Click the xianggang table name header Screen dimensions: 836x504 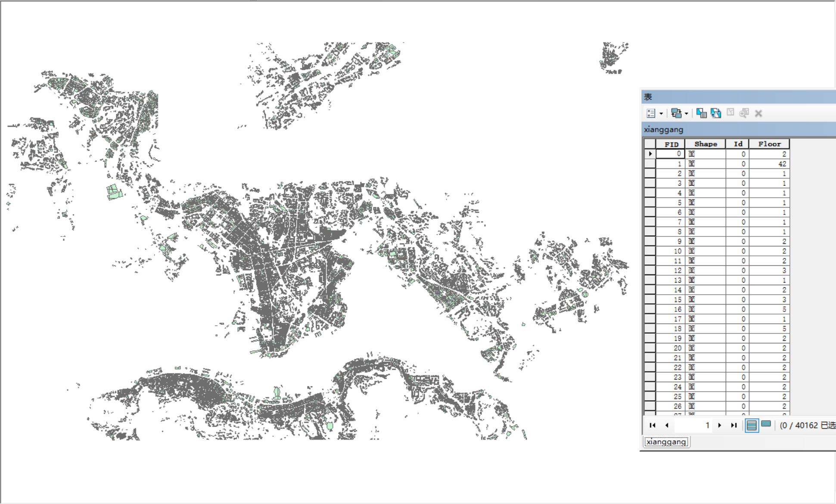click(739, 129)
